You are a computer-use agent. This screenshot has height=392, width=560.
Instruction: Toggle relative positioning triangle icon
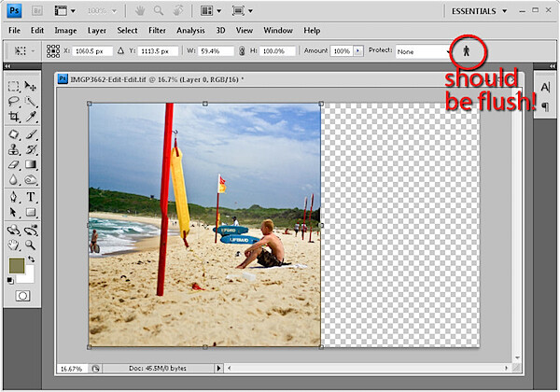pyautogui.click(x=120, y=51)
